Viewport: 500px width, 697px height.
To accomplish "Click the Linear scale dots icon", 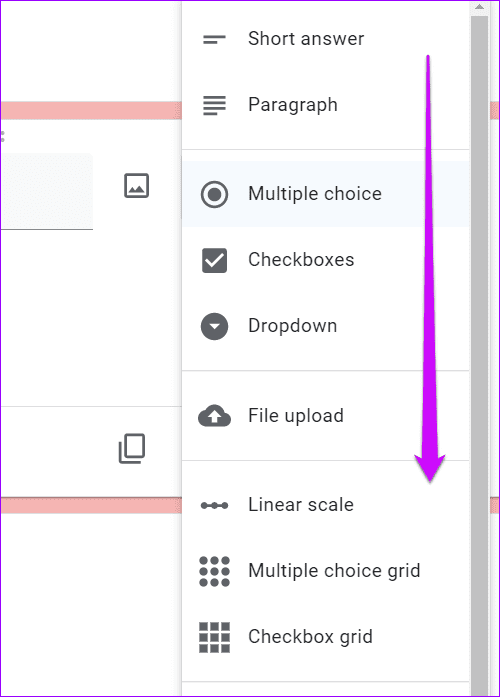I will tap(214, 505).
